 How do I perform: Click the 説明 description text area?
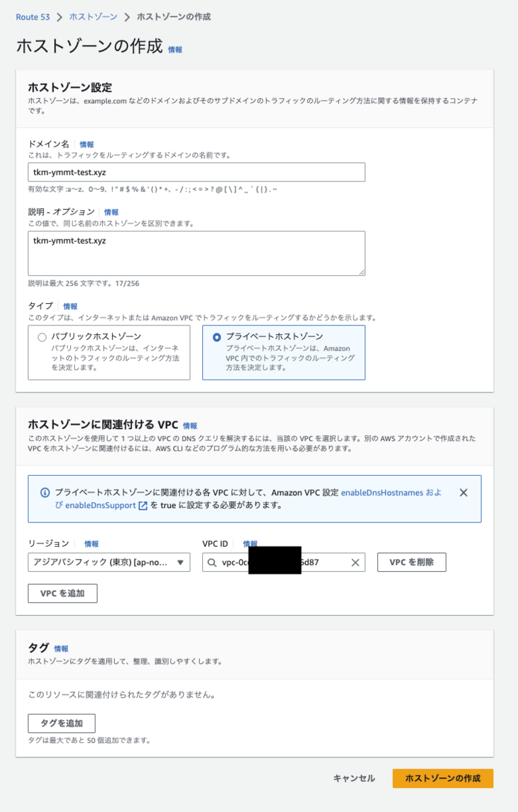[x=196, y=253]
